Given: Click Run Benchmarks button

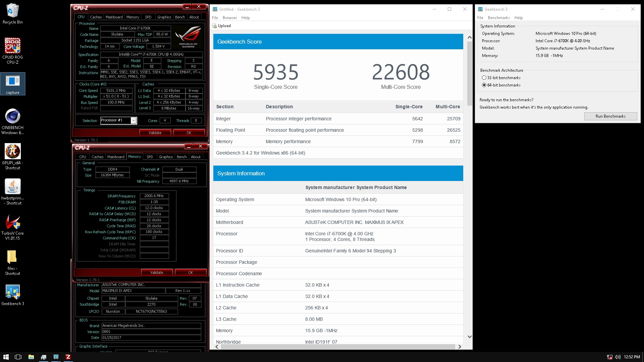Looking at the screenshot, I should tap(610, 116).
